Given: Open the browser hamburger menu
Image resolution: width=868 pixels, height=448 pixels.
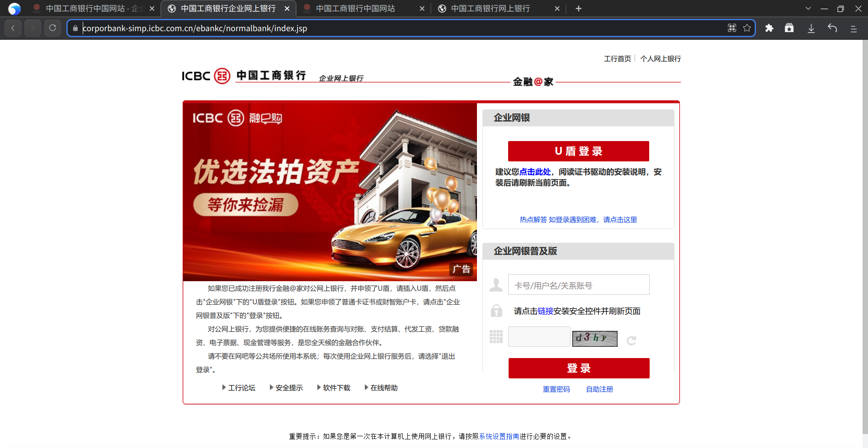Looking at the screenshot, I should tap(854, 28).
